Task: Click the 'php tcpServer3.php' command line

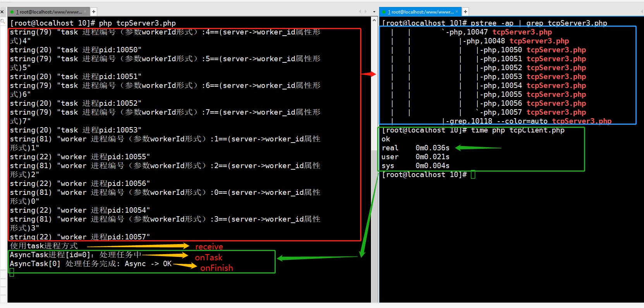Action: (93, 23)
